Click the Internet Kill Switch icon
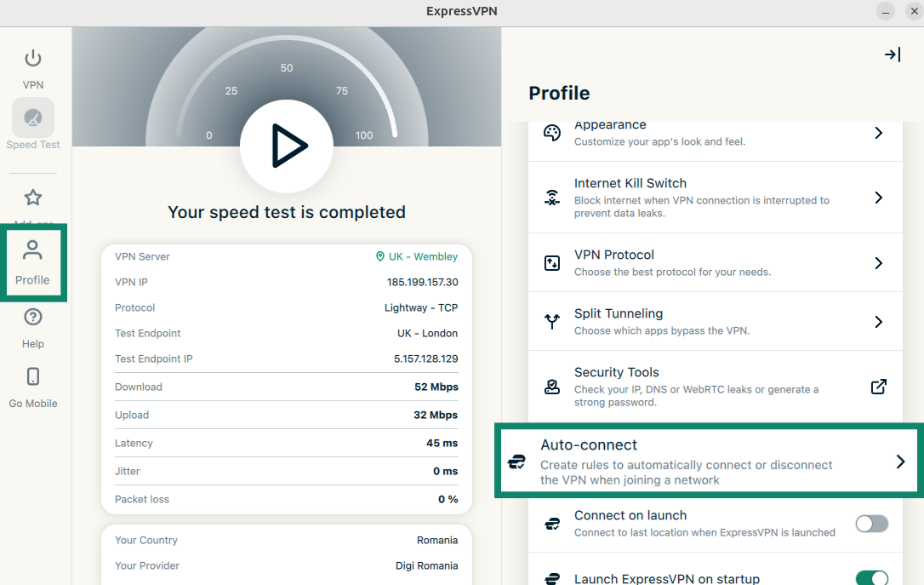This screenshot has width=924, height=585. tap(552, 198)
